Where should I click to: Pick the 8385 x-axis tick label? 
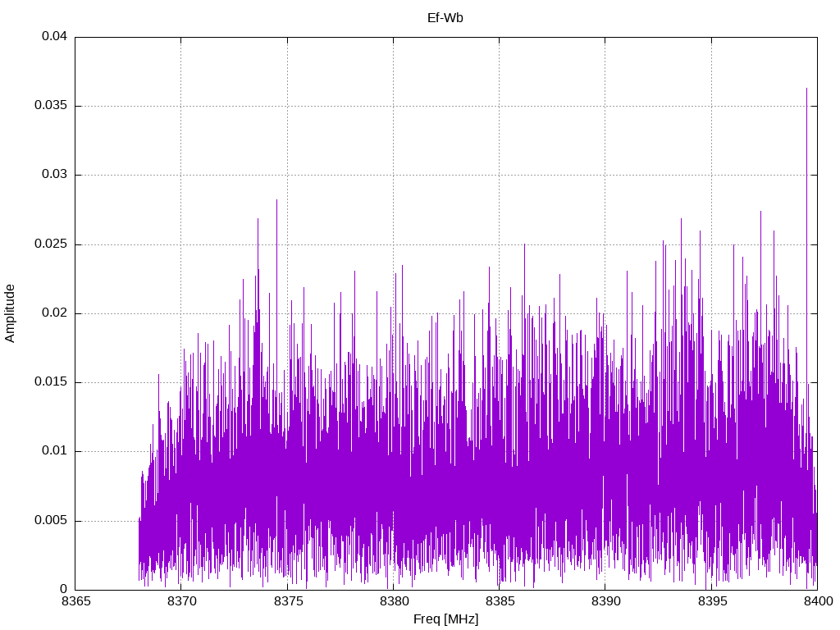tap(499, 602)
